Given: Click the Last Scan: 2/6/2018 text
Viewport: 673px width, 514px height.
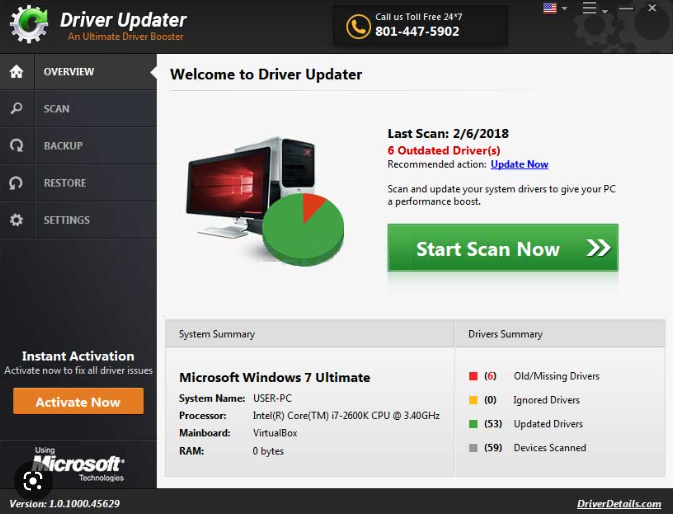Looking at the screenshot, I should tap(448, 133).
